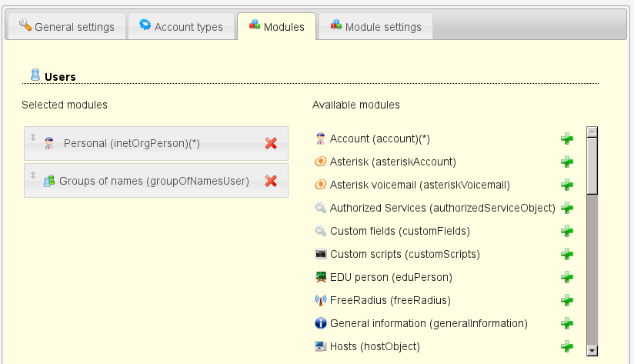This screenshot has width=634, height=364.
Task: Add the Hosts (hostObject) module
Action: 567,346
